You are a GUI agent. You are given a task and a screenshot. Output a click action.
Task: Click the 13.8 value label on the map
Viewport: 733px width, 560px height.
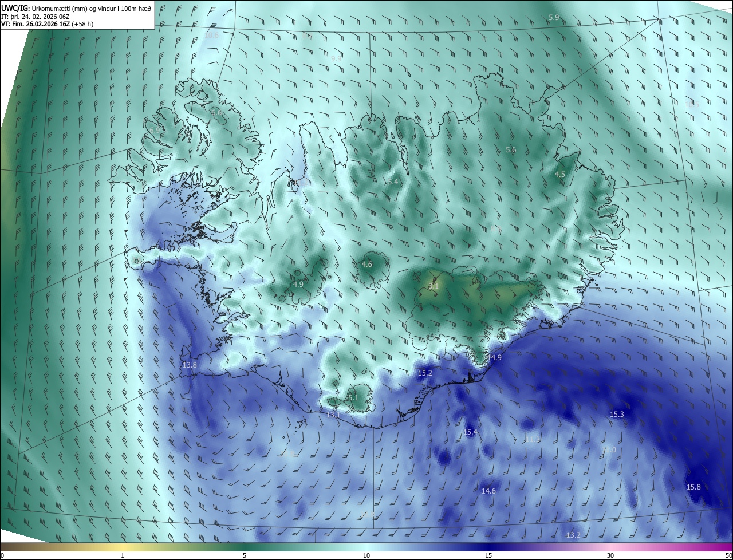[190, 365]
